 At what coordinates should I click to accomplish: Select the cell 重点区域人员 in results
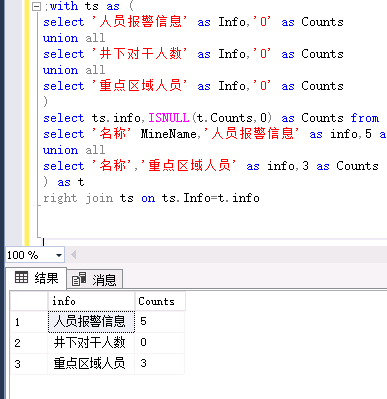91,363
